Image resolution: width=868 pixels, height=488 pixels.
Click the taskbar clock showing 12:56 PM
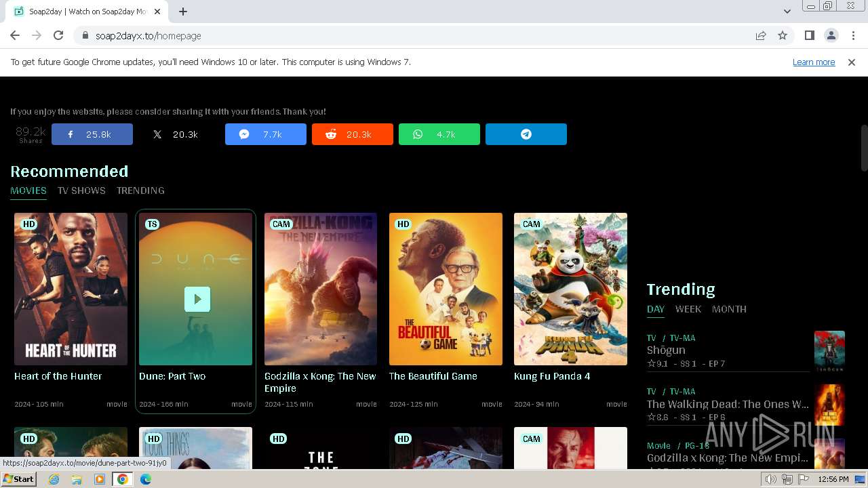click(x=833, y=479)
